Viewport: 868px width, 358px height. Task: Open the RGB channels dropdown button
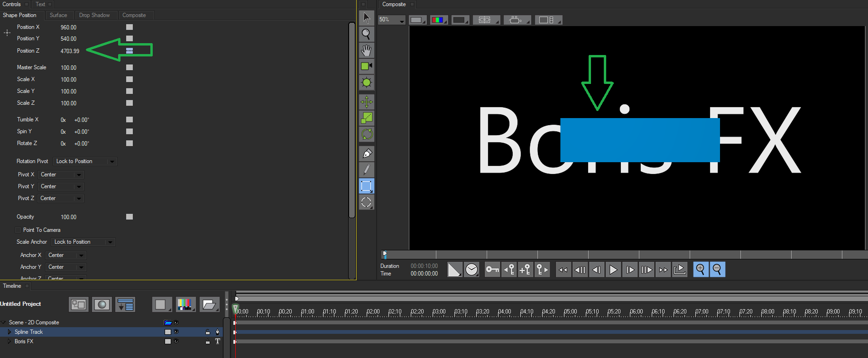(x=439, y=20)
